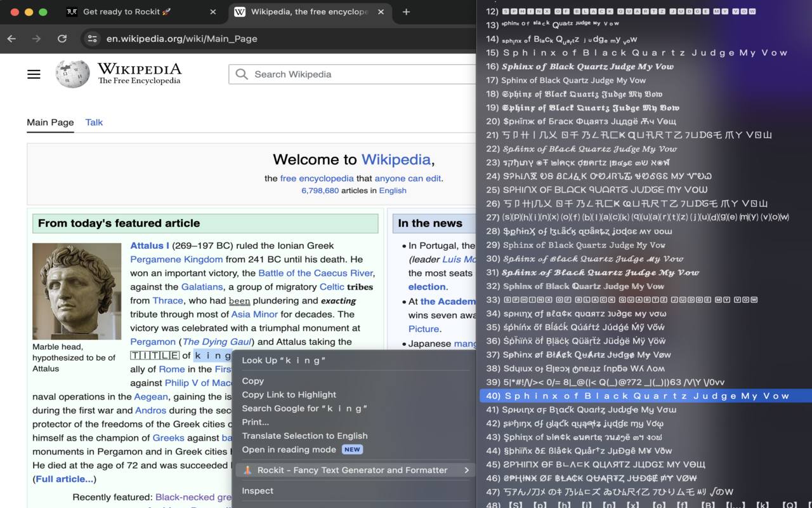Open the 'Full article...' link
The width and height of the screenshot is (812, 508).
[65, 479]
